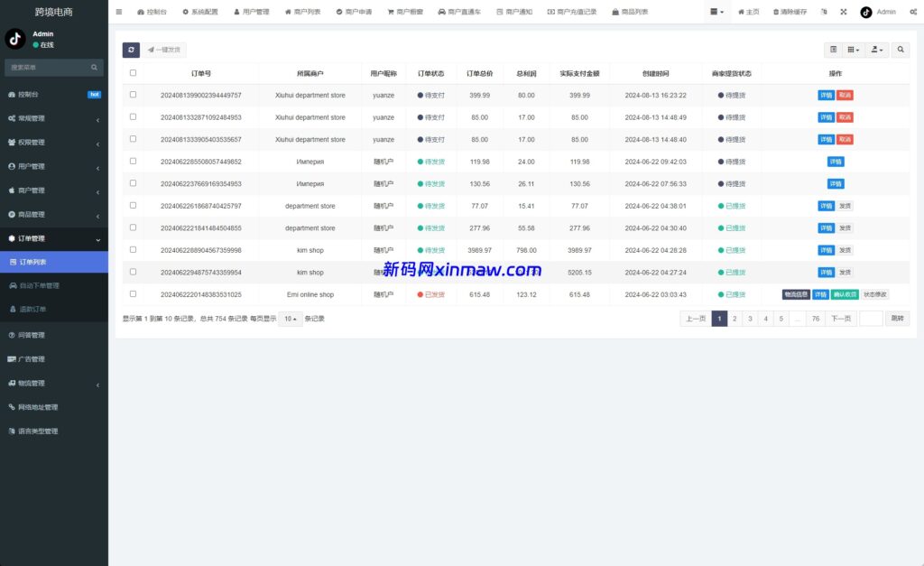Switch to the 商品列表 menu tab
Screen dimensions: 924x566
tap(632, 12)
